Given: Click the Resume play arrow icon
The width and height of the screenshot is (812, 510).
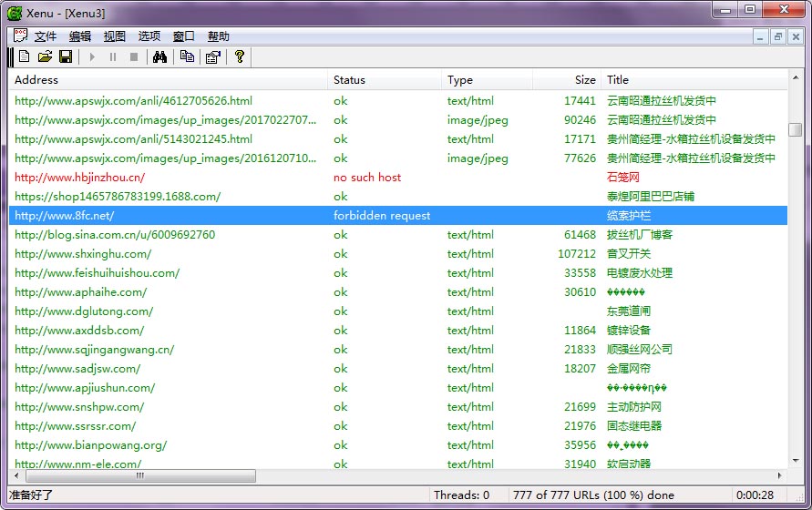Looking at the screenshot, I should [x=92, y=57].
